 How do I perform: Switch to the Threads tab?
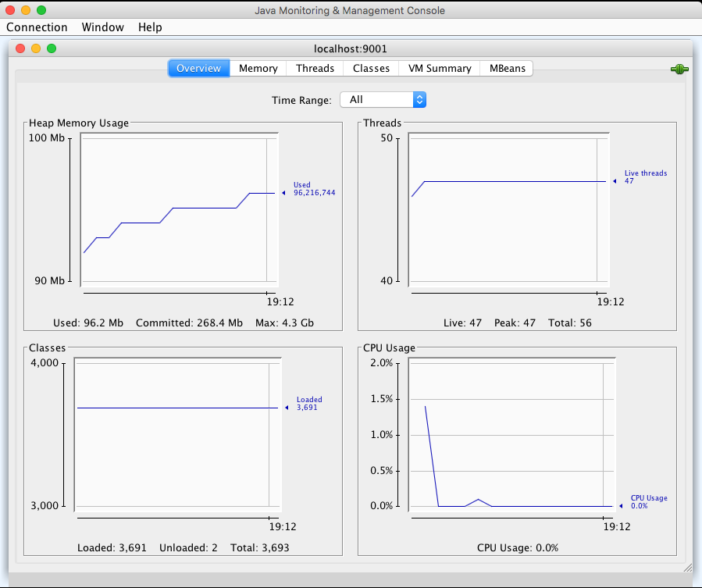(315, 69)
